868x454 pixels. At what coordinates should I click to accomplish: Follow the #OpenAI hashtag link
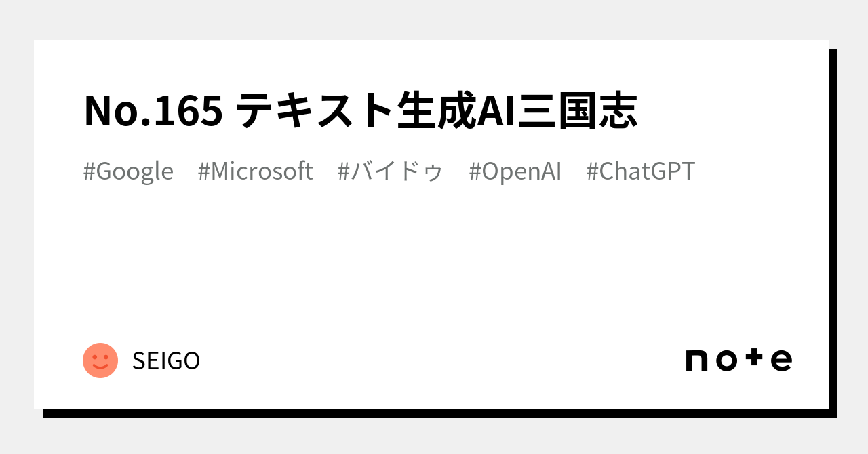click(x=515, y=171)
